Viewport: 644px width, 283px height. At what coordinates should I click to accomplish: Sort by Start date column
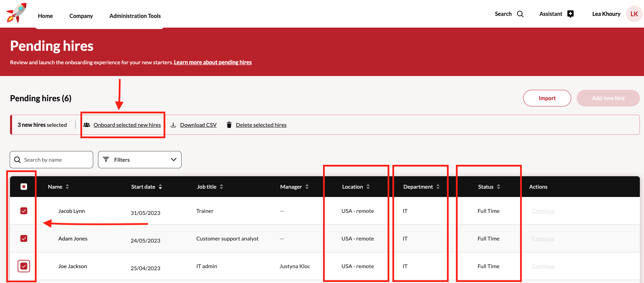point(160,187)
